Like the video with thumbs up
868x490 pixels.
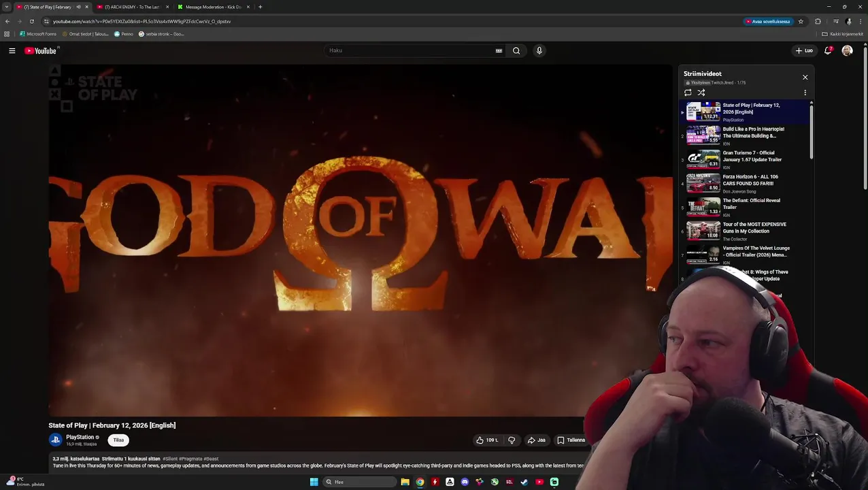point(487,440)
